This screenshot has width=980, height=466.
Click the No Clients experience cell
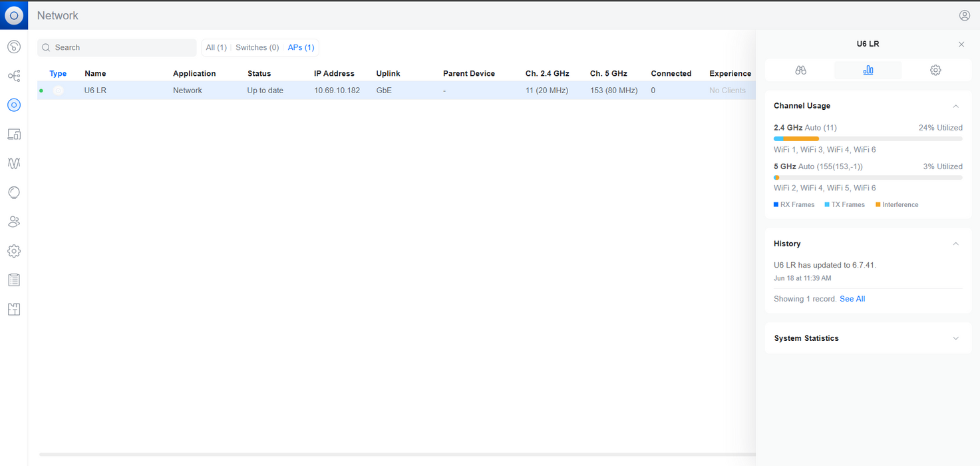pyautogui.click(x=727, y=91)
